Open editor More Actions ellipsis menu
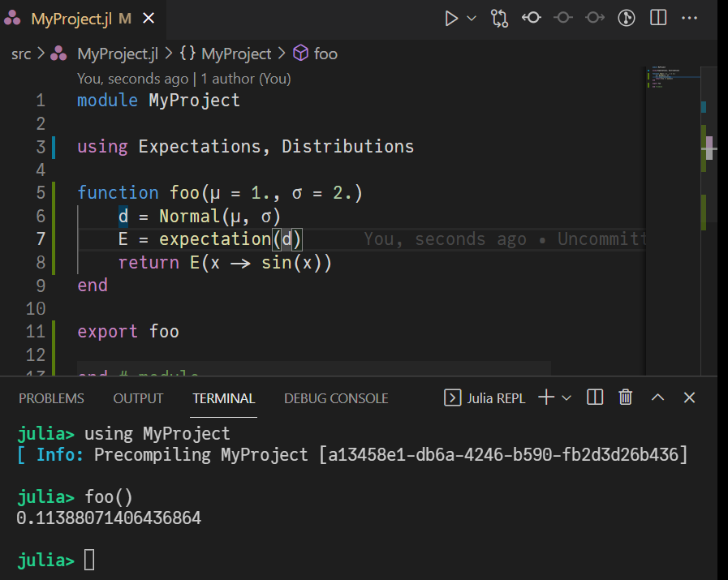Screen dimensions: 728x580 point(689,18)
